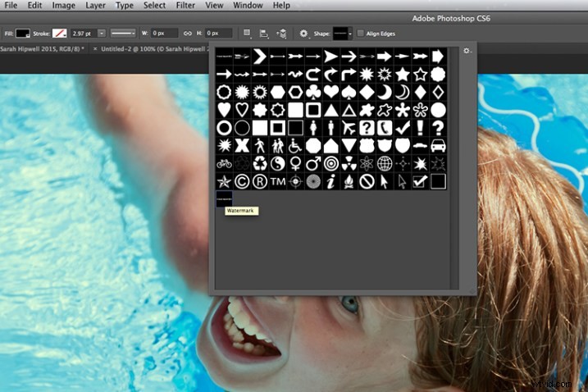Choose the chevron arrowhead shape
588x392 pixels.
click(x=259, y=57)
